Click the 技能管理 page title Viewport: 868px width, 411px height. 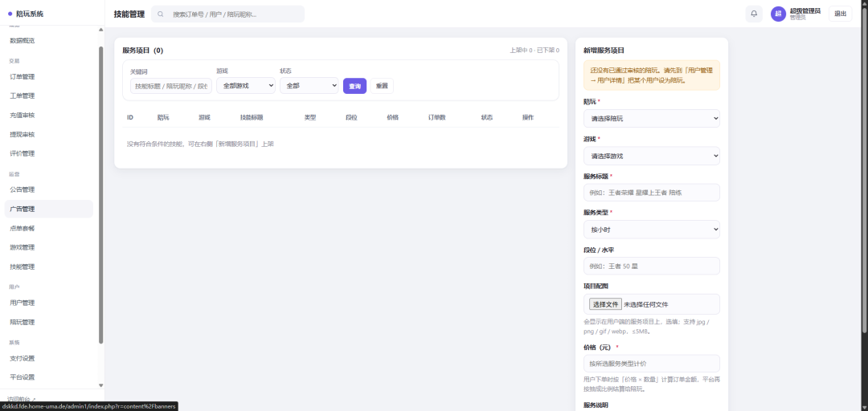tap(129, 14)
